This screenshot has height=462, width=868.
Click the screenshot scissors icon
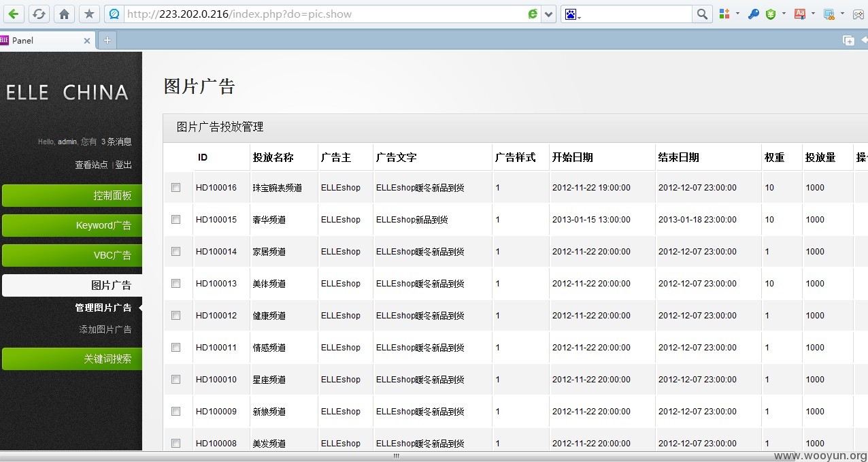[829, 14]
